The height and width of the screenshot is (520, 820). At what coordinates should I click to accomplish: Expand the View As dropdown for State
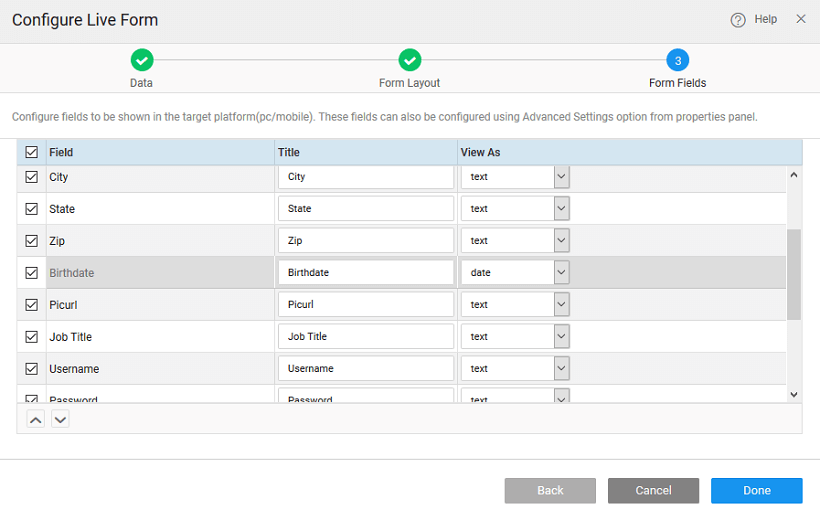coord(561,209)
